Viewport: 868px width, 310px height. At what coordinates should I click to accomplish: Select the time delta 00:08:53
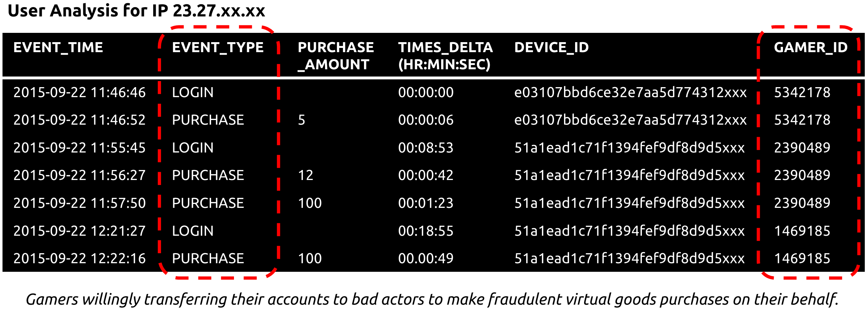tap(426, 148)
